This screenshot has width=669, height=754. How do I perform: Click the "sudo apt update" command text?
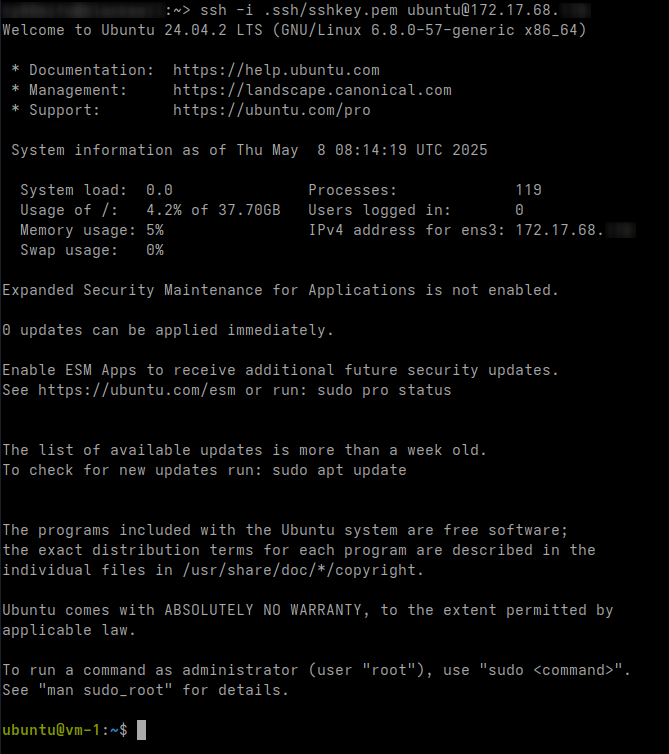[x=339, y=470]
